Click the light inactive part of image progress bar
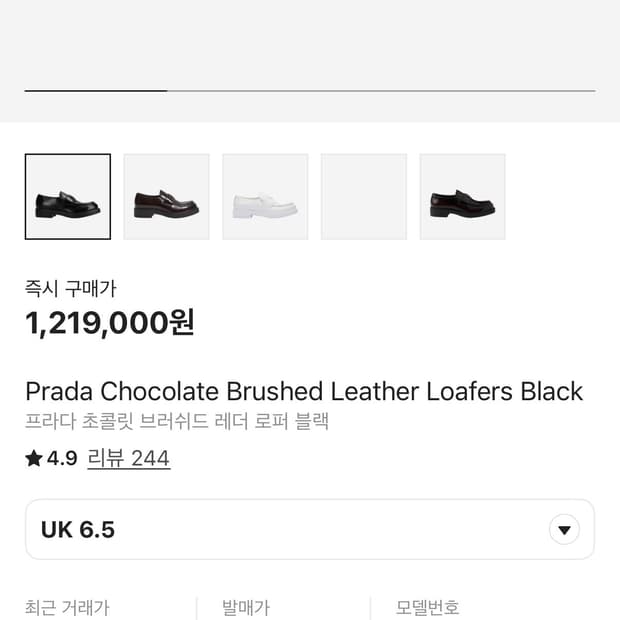This screenshot has height=620, width=620. coord(380,91)
